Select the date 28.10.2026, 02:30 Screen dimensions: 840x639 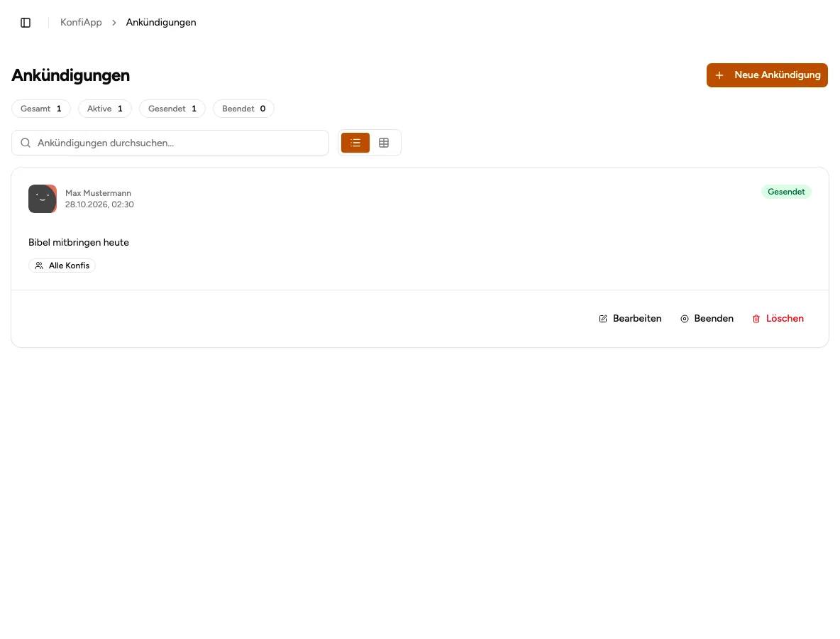(x=99, y=204)
